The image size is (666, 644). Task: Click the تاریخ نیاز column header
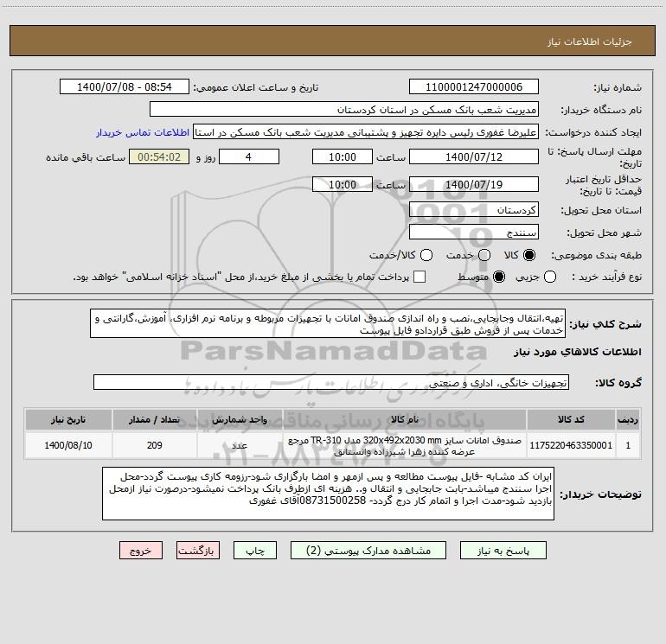[68, 419]
